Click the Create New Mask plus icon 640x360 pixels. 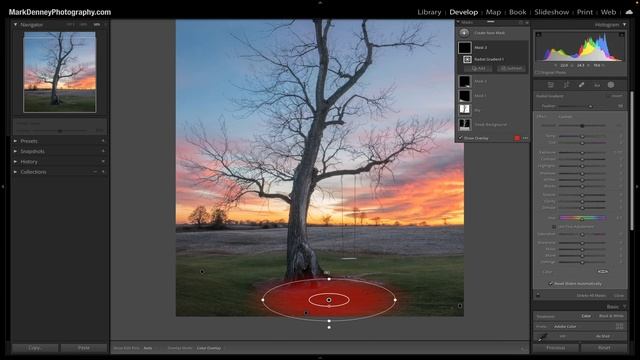(x=464, y=33)
